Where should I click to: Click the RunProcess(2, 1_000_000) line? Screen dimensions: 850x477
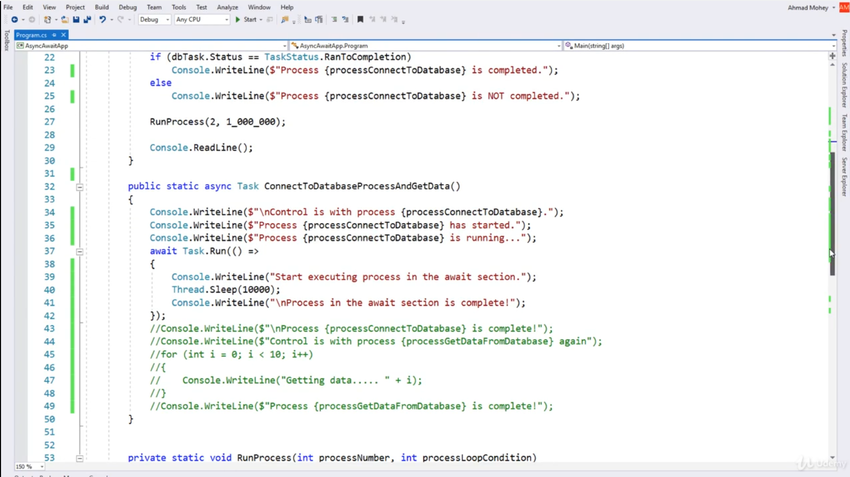pyautogui.click(x=217, y=122)
